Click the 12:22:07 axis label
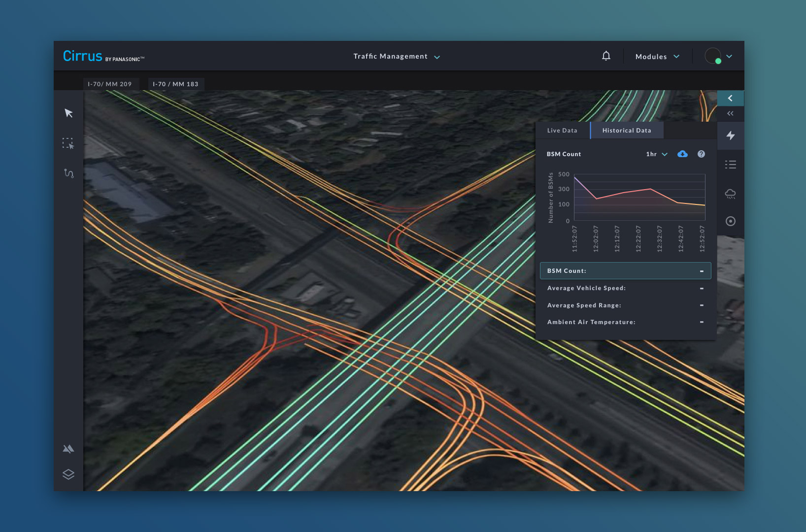The image size is (806, 532). tap(638, 239)
